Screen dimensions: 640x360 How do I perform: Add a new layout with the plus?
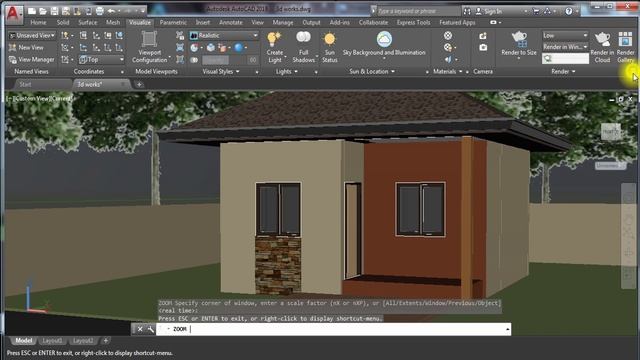point(106,340)
